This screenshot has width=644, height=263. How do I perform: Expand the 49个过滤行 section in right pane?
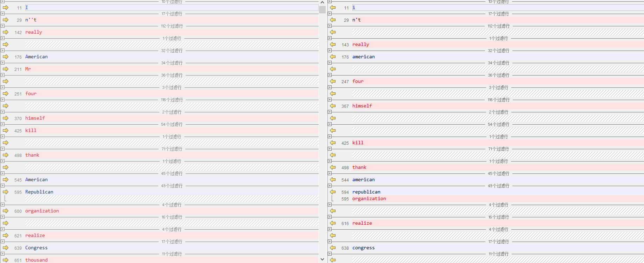tap(330, 186)
